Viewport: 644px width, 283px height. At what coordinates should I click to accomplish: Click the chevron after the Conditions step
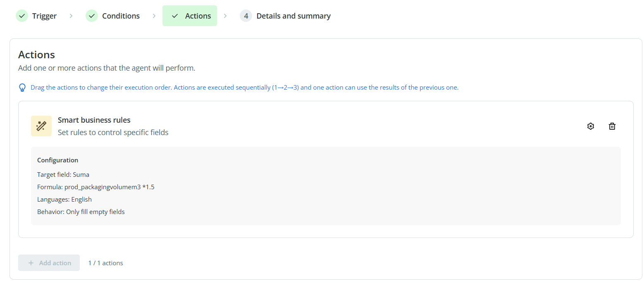click(154, 16)
